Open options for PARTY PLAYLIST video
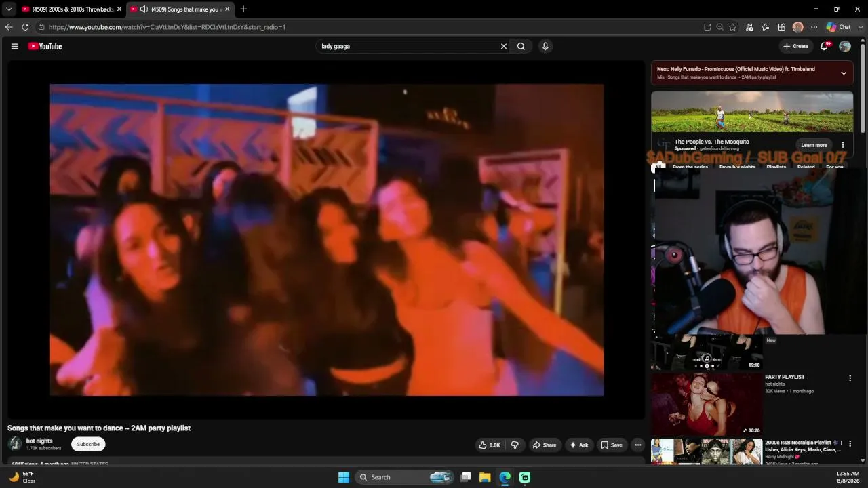 [850, 378]
